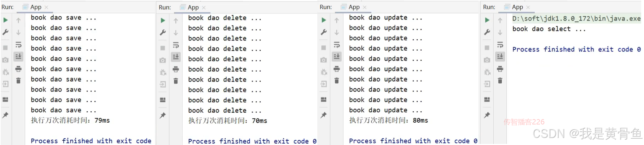Clear console with trash in select panel
644x145 pixels.
(x=500, y=80)
